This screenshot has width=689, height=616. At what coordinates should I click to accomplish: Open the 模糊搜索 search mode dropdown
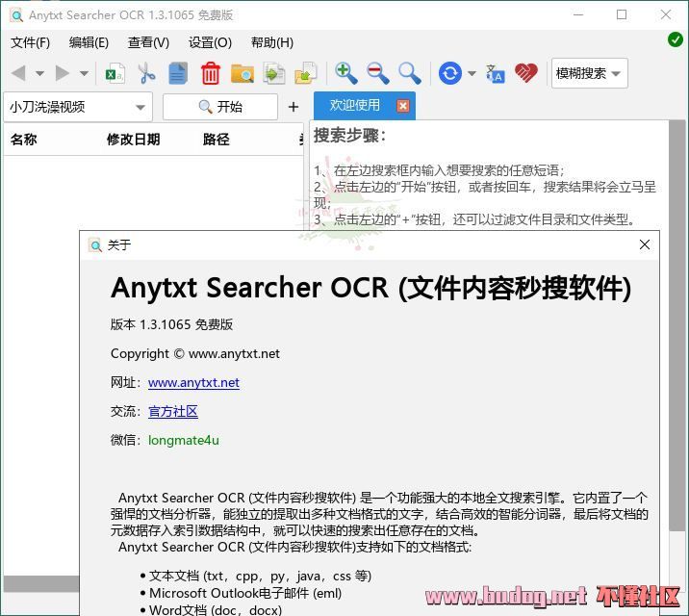click(x=589, y=73)
